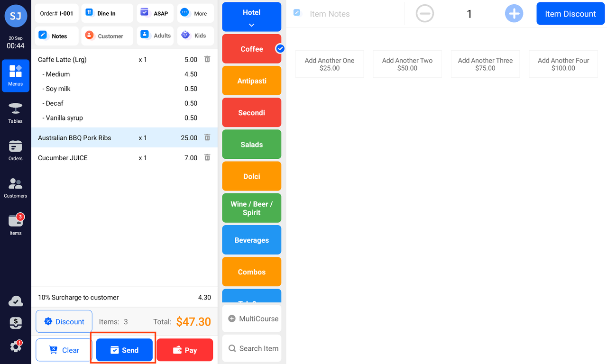Toggle the Coffee category checkmark
This screenshot has width=607, height=364.
[x=280, y=48]
